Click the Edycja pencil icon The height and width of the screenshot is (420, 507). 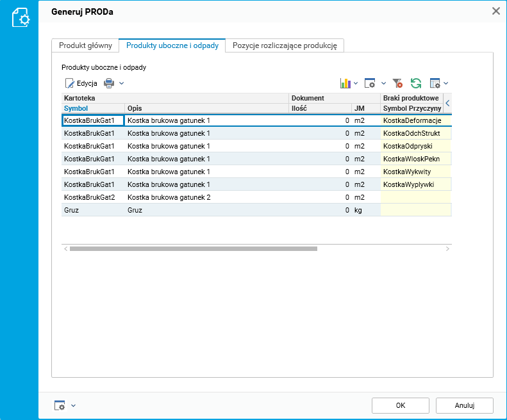coord(70,83)
